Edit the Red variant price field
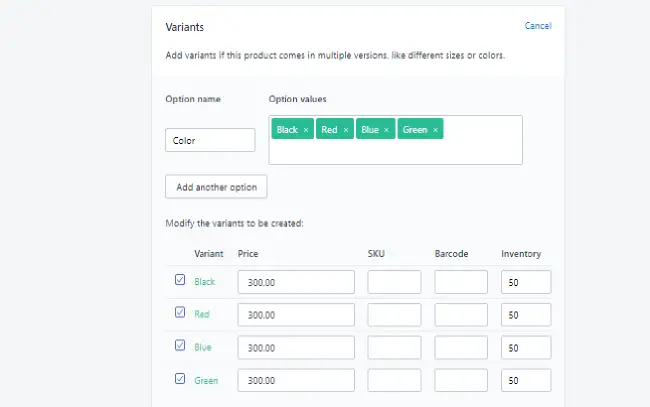650x407 pixels. pos(296,315)
